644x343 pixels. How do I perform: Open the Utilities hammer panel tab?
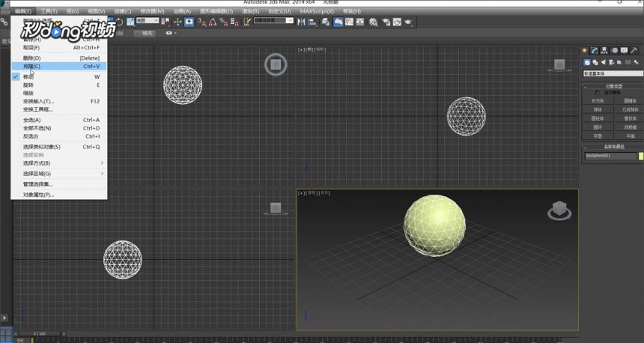tap(634, 50)
